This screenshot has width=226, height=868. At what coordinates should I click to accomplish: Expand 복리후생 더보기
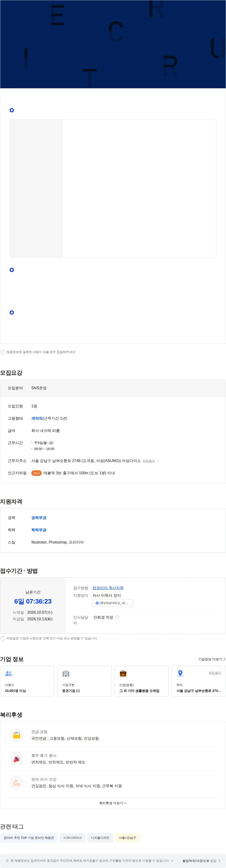(x=113, y=803)
